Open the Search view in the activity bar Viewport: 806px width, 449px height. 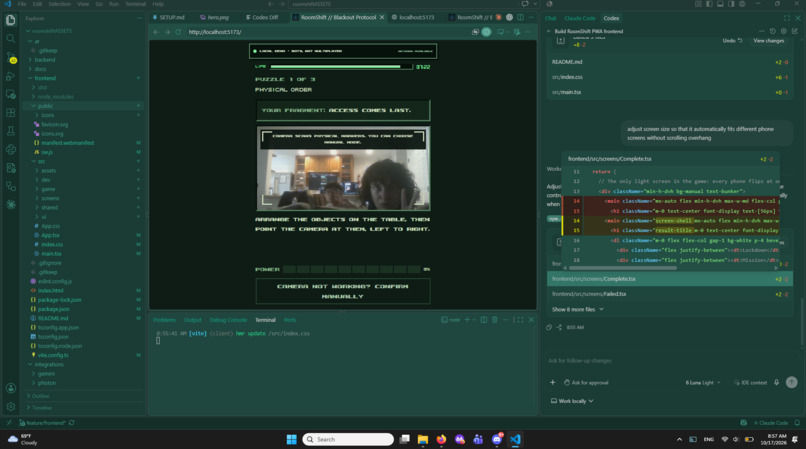pyautogui.click(x=10, y=39)
